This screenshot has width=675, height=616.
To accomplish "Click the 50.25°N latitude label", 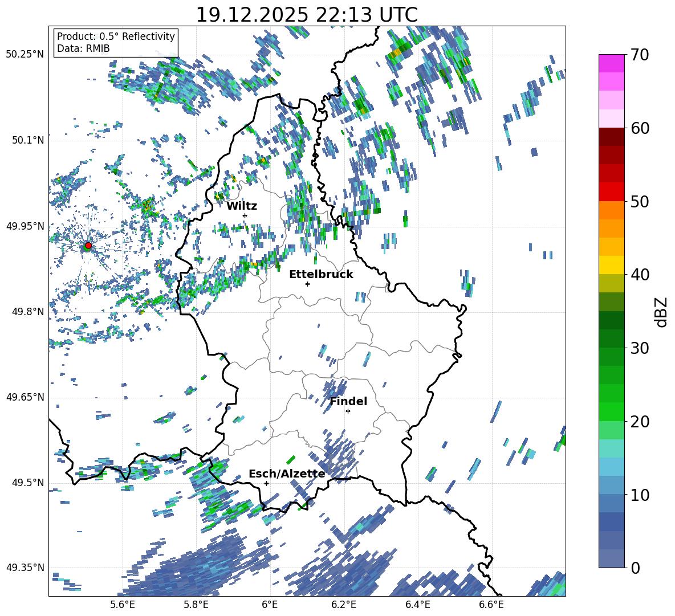I will 25,55.
